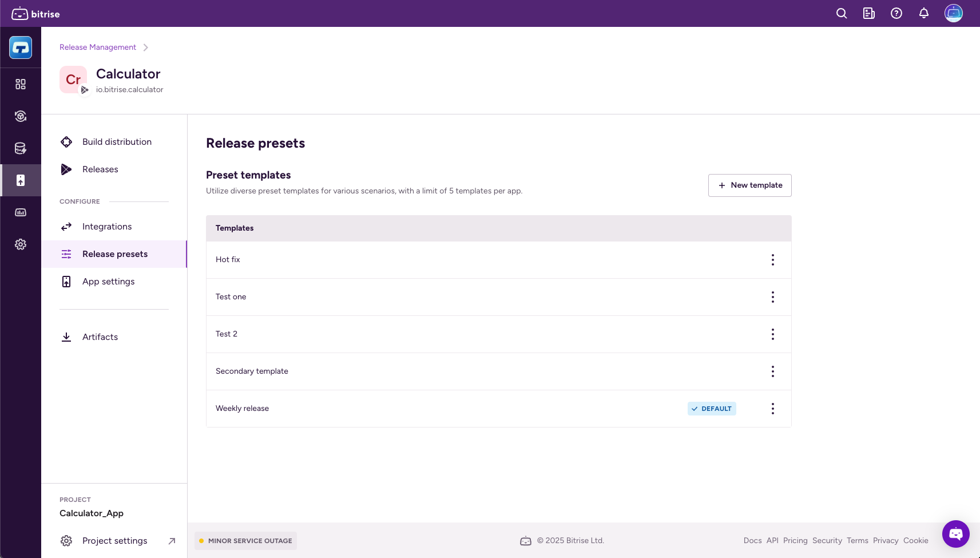Expand actions for Secondary template
The width and height of the screenshot is (980, 558).
[772, 371]
